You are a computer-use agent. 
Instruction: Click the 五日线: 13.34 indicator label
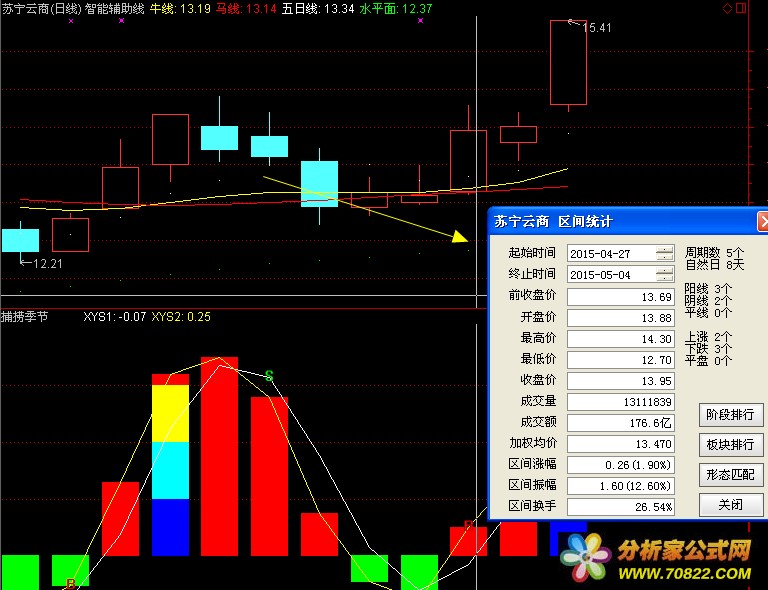click(318, 8)
